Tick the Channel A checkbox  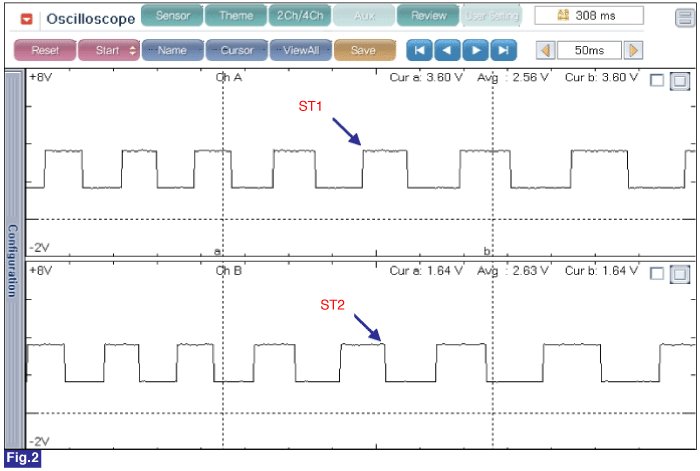point(657,82)
